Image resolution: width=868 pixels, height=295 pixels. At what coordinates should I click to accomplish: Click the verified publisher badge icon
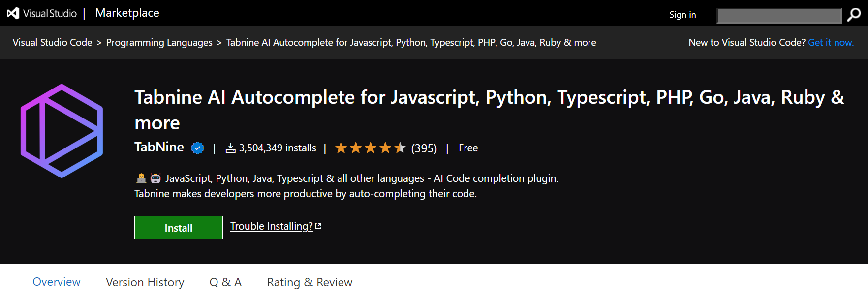point(197,148)
